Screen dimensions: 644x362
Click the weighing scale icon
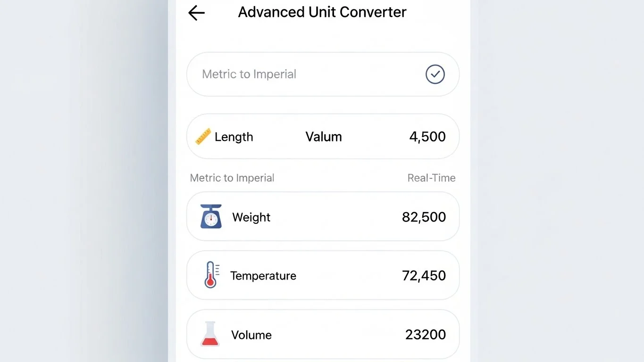(x=211, y=217)
